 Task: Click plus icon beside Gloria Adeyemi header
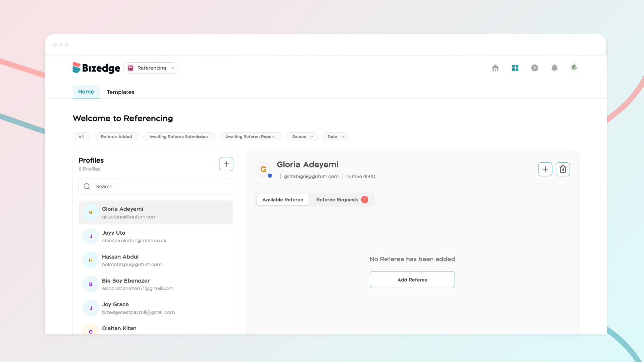(x=545, y=169)
